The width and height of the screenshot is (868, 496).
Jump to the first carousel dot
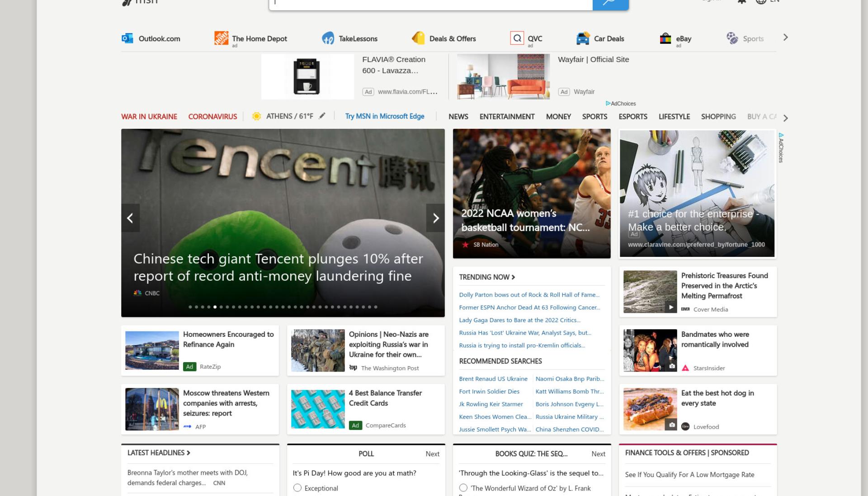(x=190, y=307)
